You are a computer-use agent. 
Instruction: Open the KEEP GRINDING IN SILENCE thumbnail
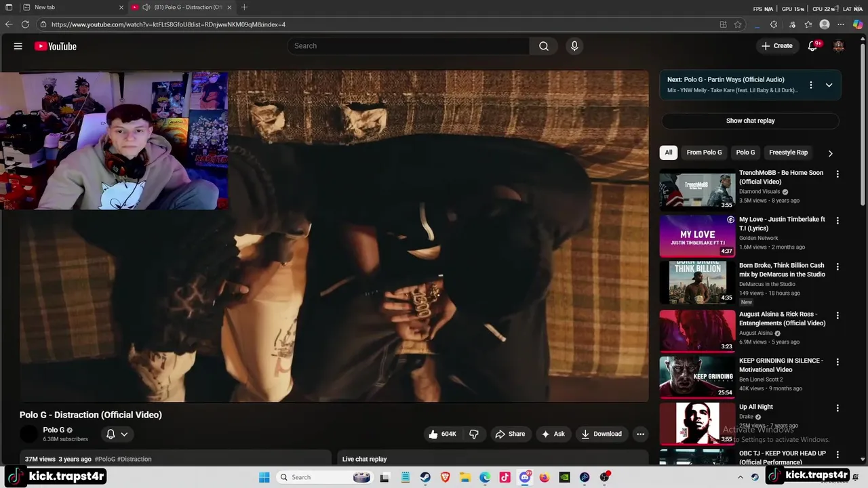coord(697,377)
